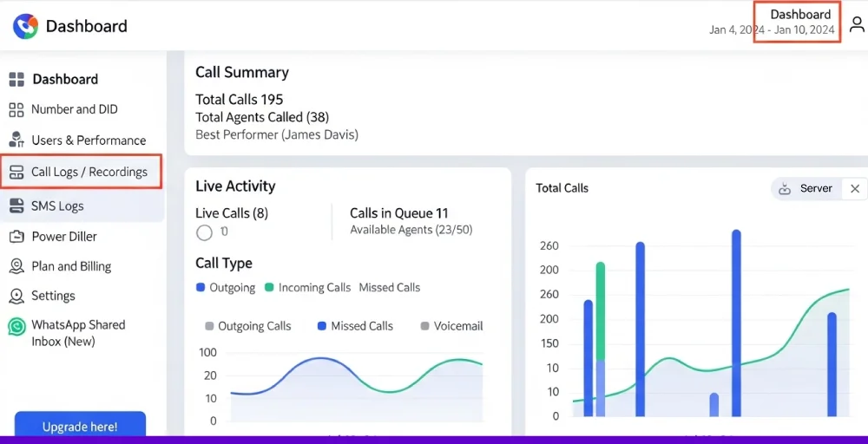Click the Settings sidebar icon
The width and height of the screenshot is (868, 444).
[16, 296]
